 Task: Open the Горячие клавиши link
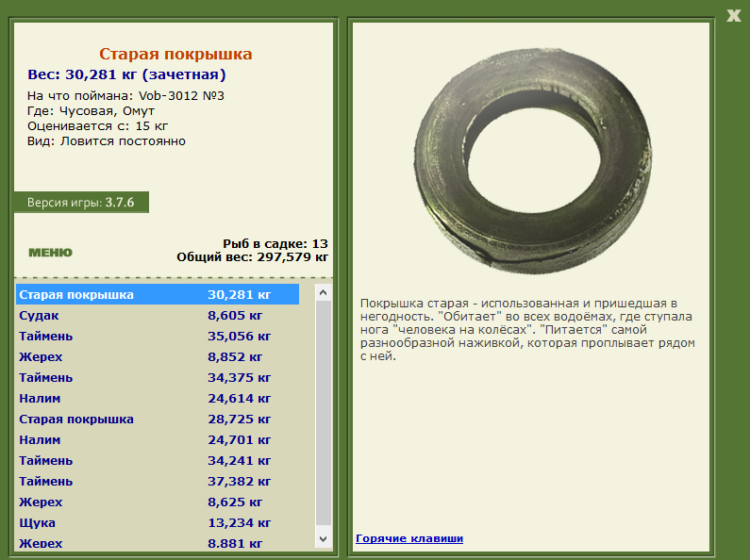pos(409,538)
